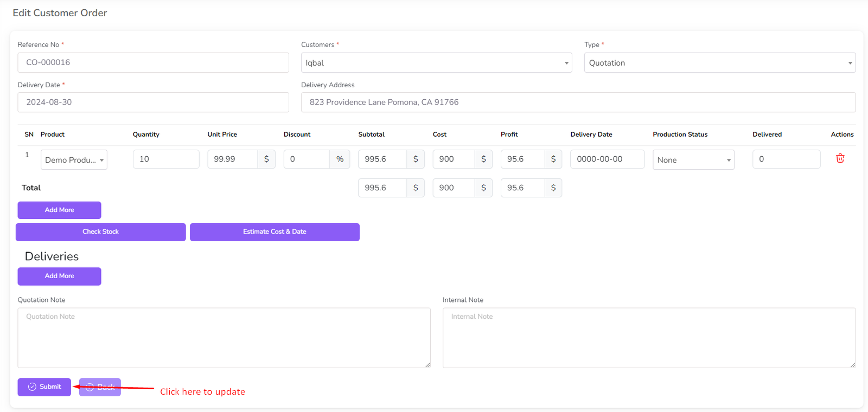
Task: Add more entries under Deliveries
Action: point(59,276)
